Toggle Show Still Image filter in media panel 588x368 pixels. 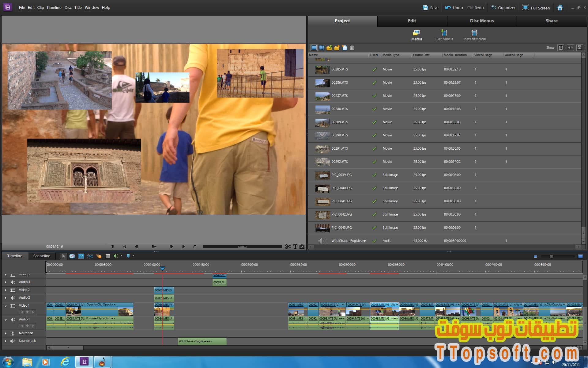coord(579,48)
